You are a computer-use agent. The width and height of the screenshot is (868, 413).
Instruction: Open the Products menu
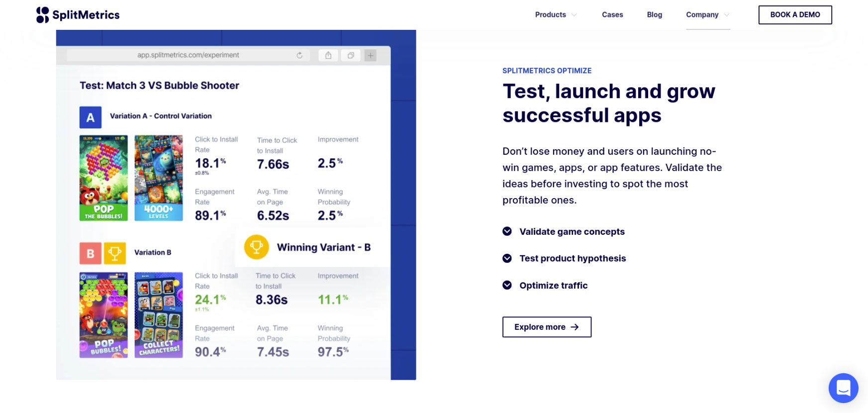550,15
